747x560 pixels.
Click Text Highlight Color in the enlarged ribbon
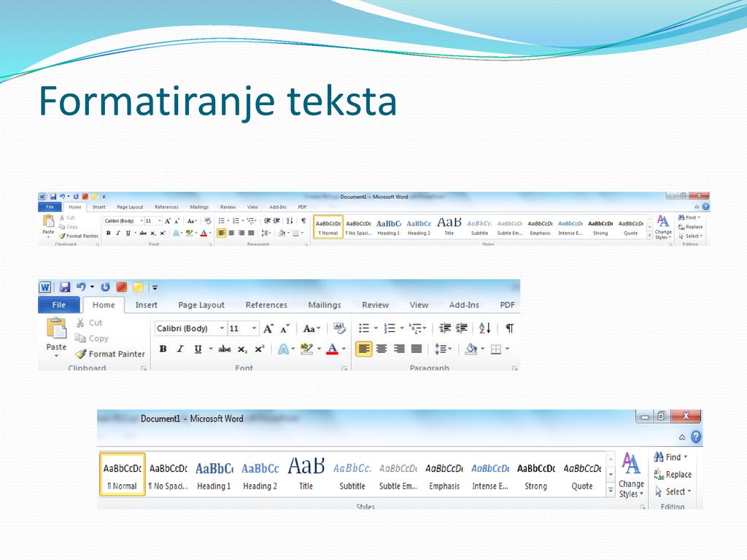307,349
